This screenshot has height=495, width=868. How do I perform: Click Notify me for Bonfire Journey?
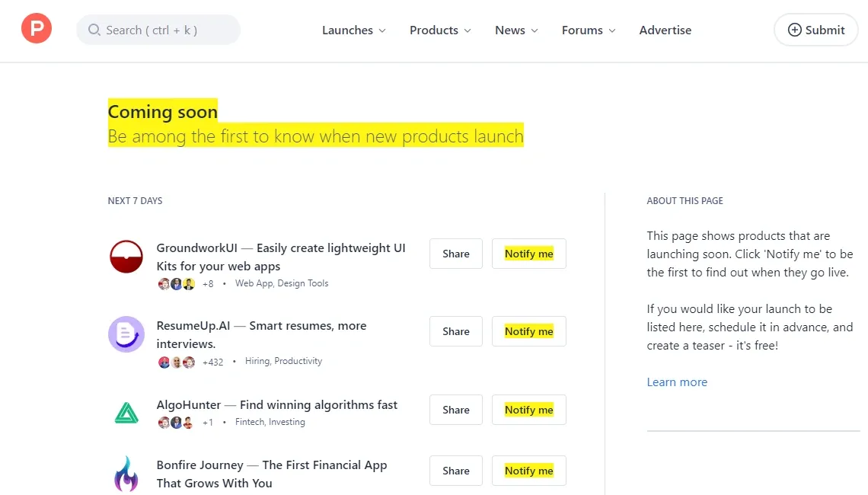pyautogui.click(x=528, y=471)
